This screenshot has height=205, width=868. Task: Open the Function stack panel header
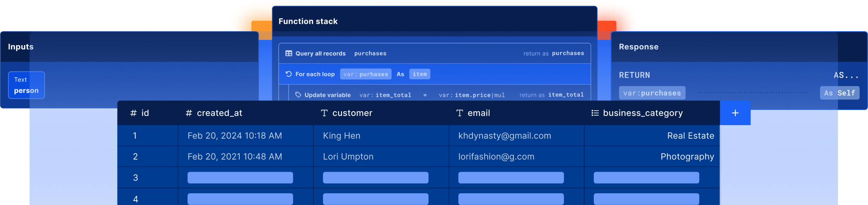[308, 21]
